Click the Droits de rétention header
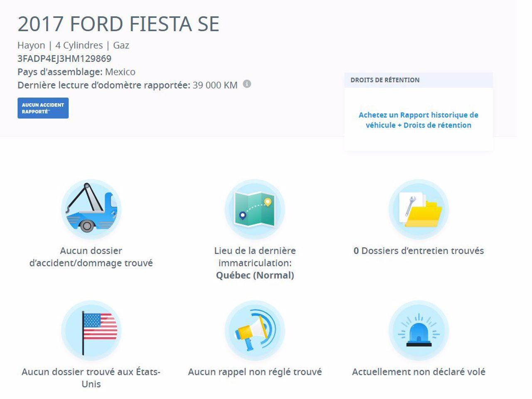This screenshot has width=532, height=399. pyautogui.click(x=385, y=80)
